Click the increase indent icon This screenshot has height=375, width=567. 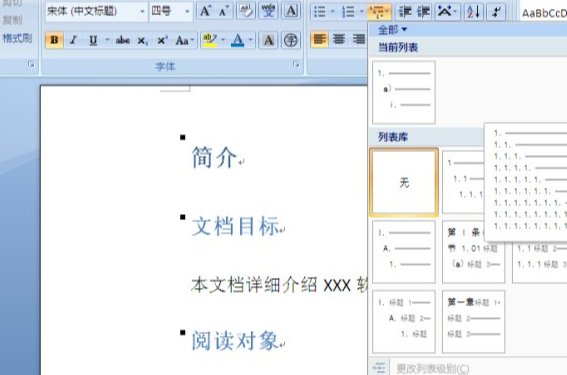point(423,12)
